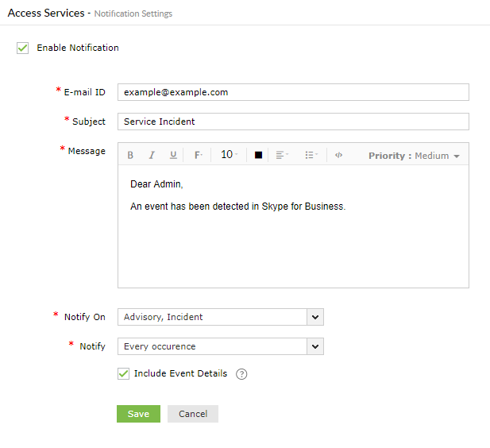Change the font size 10 dropdown
Image resolution: width=490 pixels, height=448 pixels.
tap(230, 156)
